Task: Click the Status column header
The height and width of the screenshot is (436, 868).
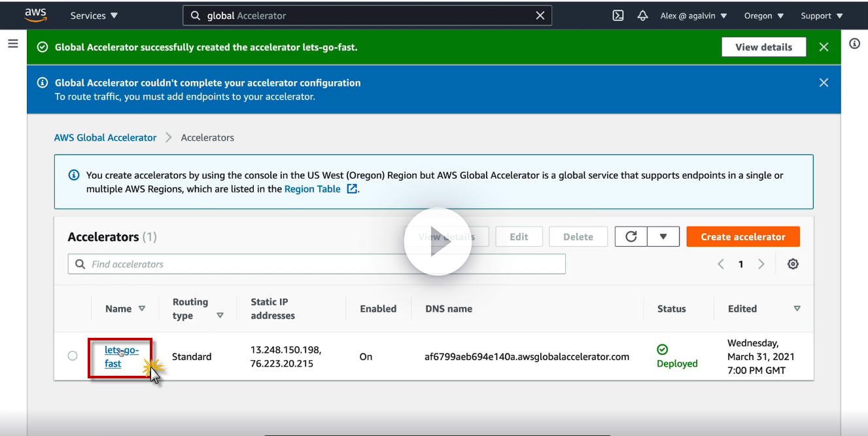Action: coord(672,309)
